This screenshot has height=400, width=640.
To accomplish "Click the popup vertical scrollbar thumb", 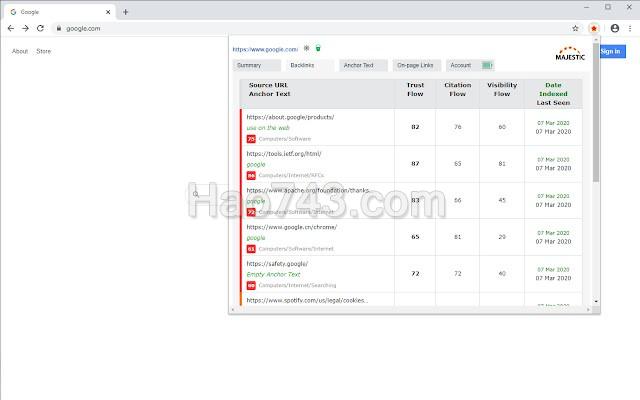I will tap(596, 112).
